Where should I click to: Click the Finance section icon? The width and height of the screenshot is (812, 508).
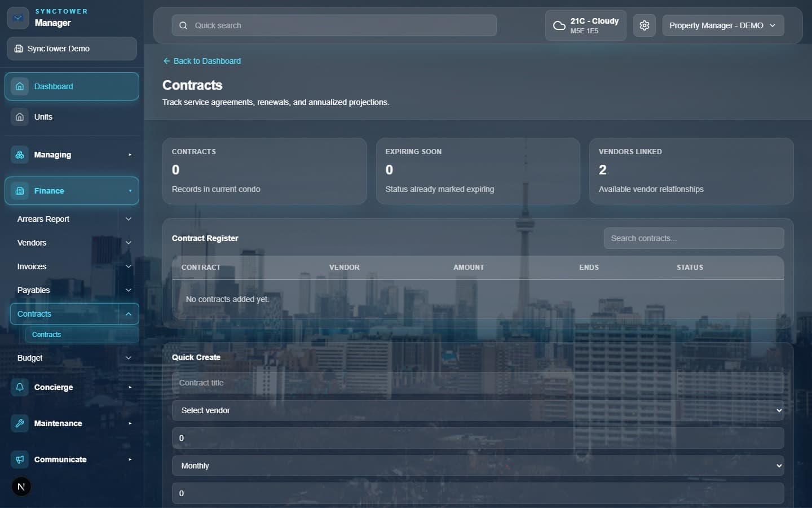(20, 191)
